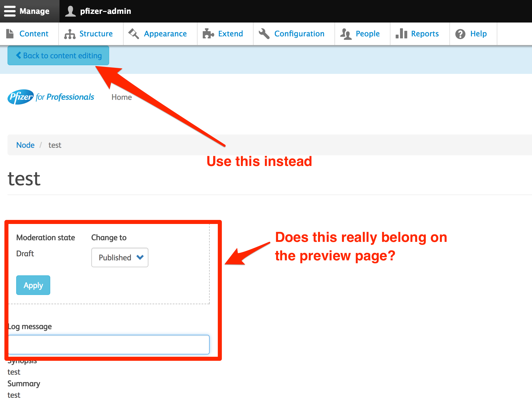Click the Pfizer oval logo
The height and width of the screenshot is (411, 532).
click(21, 97)
